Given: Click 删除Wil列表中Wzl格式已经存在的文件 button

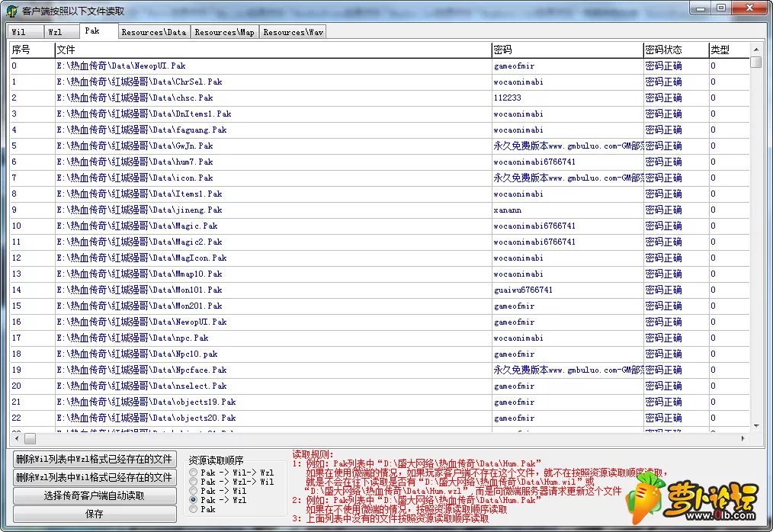Looking at the screenshot, I should 95,459.
